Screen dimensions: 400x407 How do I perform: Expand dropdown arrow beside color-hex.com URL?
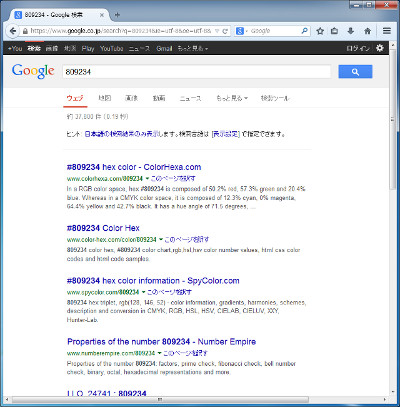click(x=161, y=239)
